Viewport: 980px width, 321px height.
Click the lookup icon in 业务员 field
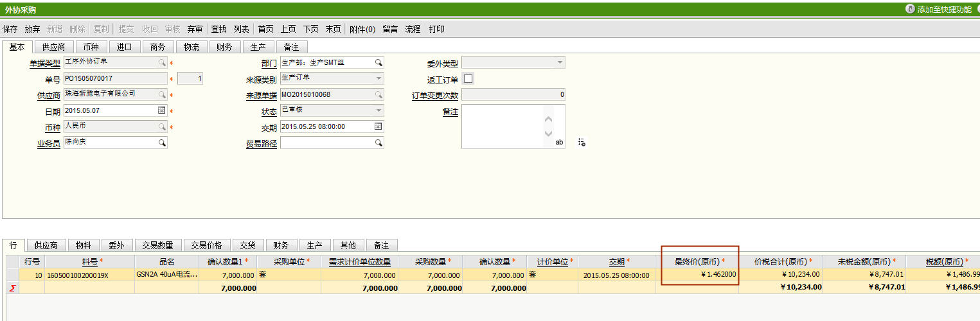(x=162, y=143)
